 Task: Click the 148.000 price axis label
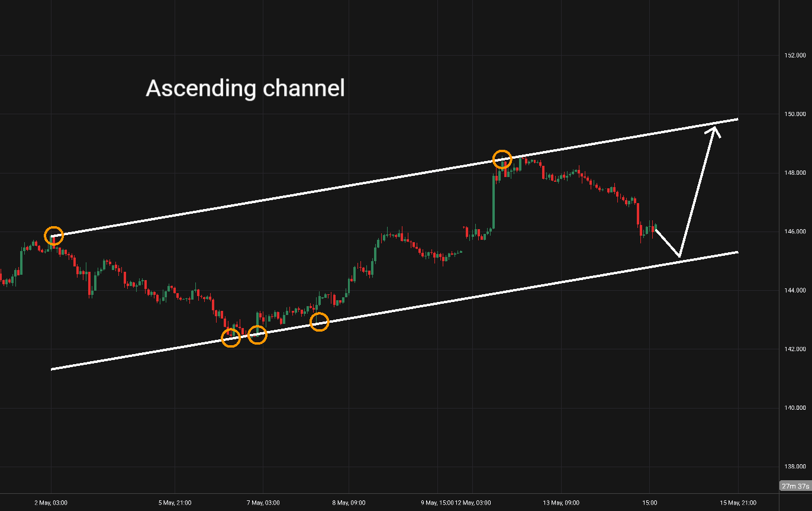point(795,173)
